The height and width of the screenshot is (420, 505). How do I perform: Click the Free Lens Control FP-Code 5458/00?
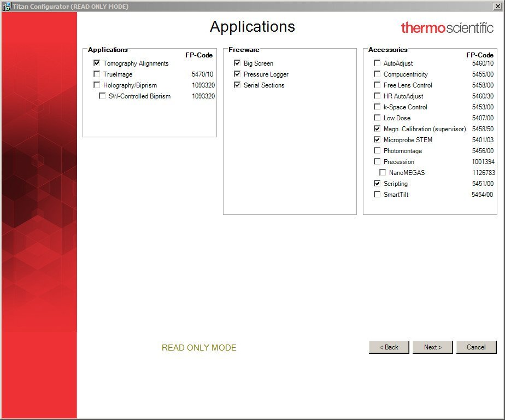tap(483, 85)
